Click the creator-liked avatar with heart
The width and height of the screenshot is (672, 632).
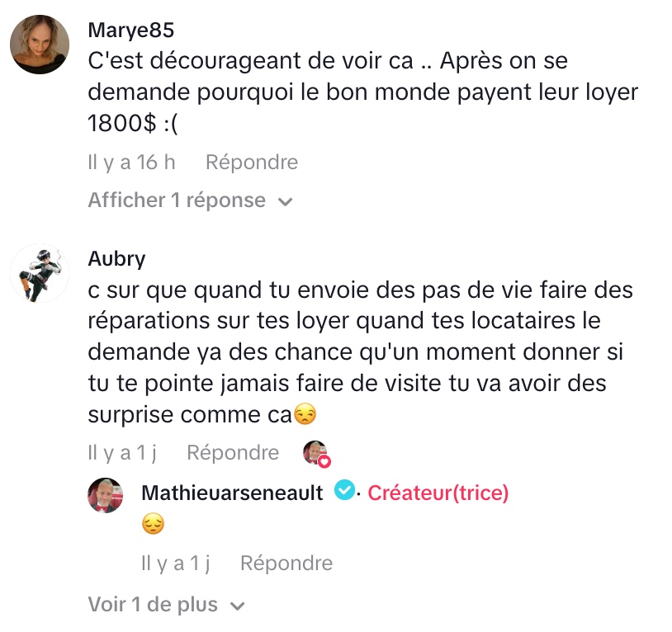pos(317,454)
